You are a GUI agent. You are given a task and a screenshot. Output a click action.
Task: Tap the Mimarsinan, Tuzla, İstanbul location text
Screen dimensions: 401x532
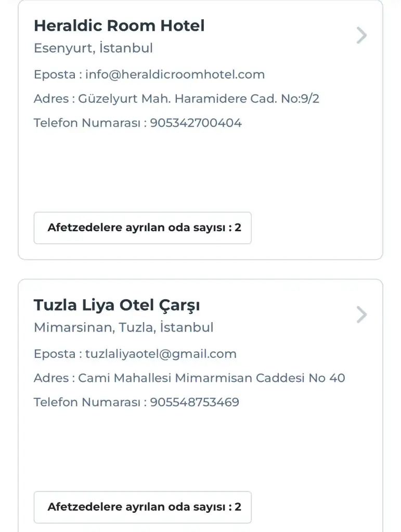123,328
